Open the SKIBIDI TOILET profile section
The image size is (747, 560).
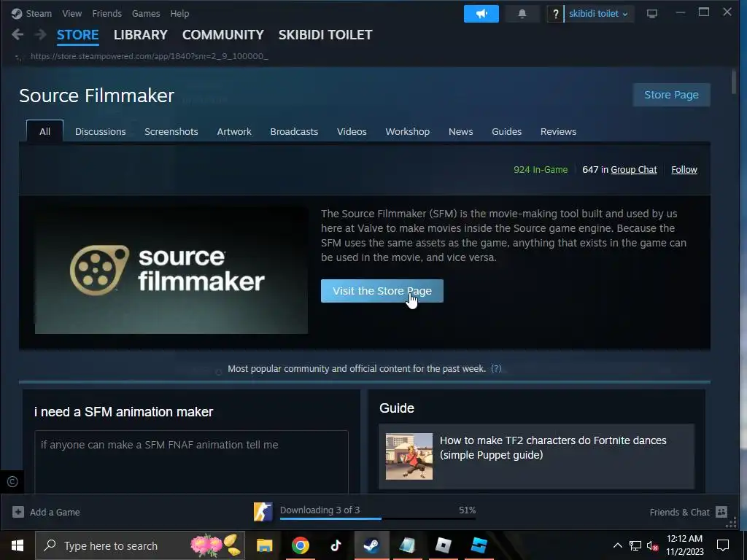[x=325, y=35]
